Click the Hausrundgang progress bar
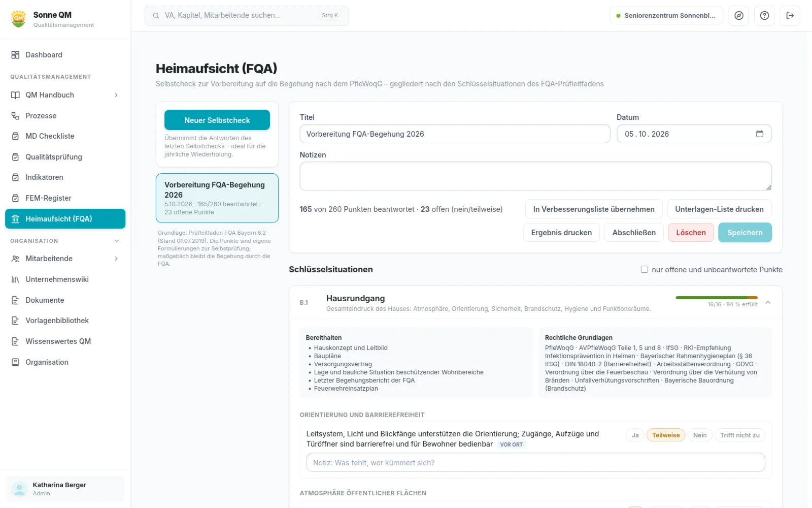This screenshot has width=812, height=508. (x=717, y=298)
